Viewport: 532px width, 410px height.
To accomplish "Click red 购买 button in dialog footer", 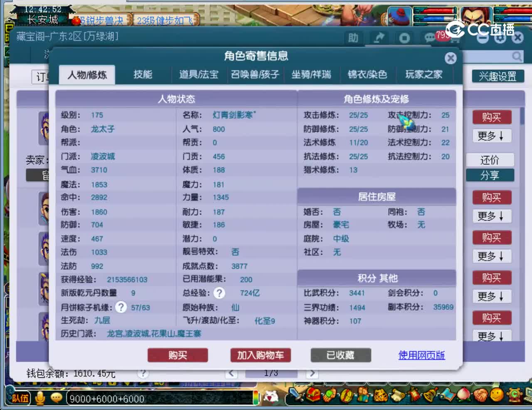I will (178, 355).
